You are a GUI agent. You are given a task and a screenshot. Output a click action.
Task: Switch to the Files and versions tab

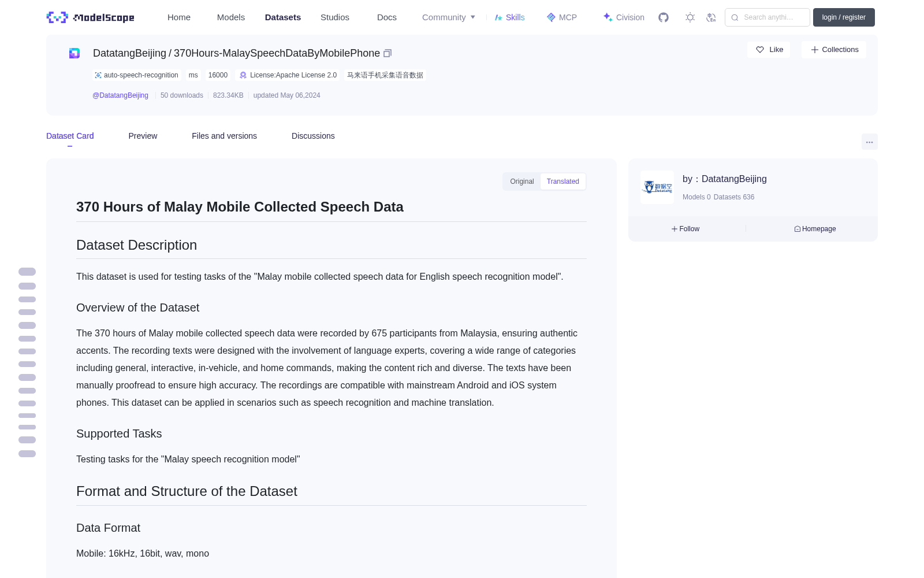click(224, 136)
